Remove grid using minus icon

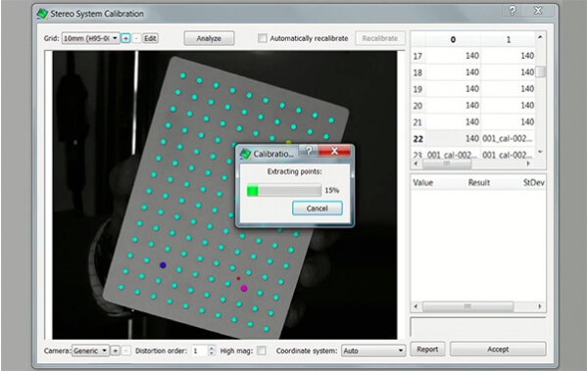[x=137, y=38]
